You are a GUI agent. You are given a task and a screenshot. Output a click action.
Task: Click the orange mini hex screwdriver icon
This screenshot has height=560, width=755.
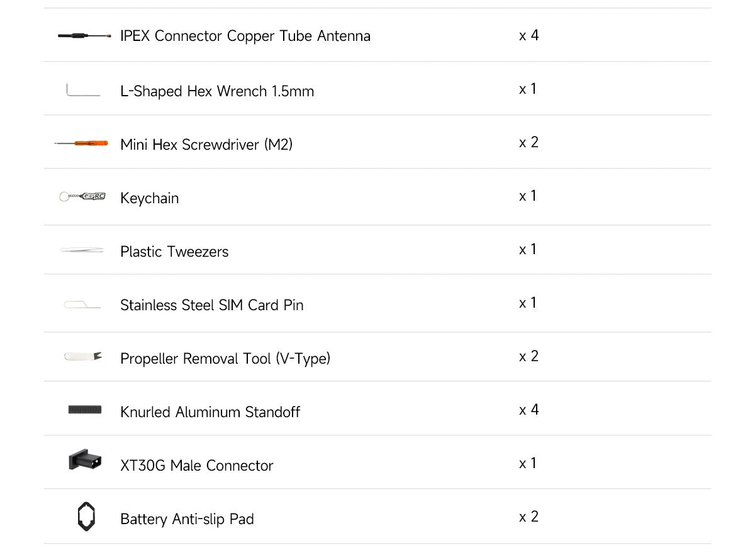[x=82, y=144]
